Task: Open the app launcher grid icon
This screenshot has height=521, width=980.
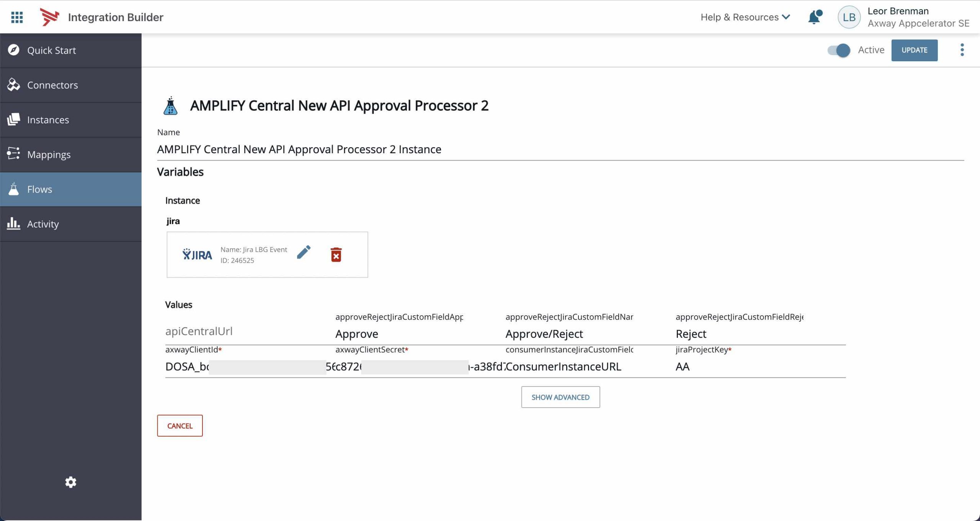Action: click(17, 17)
